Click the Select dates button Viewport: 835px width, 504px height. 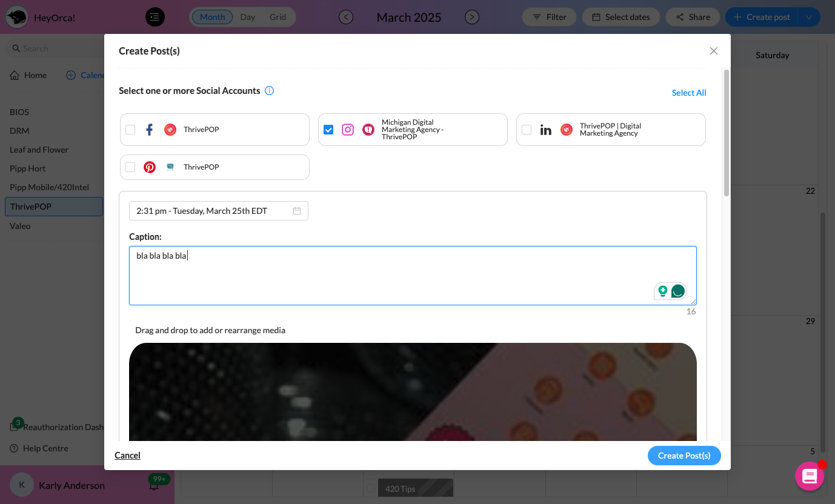tap(621, 17)
